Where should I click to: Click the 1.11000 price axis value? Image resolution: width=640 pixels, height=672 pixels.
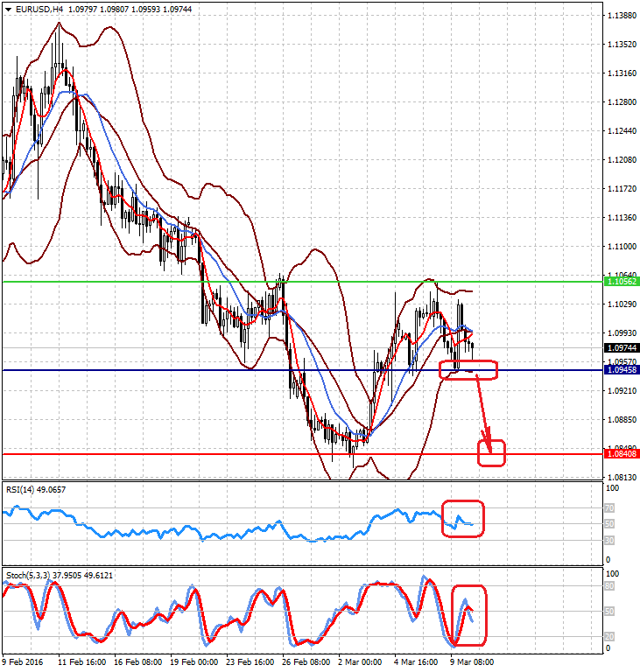[622, 247]
